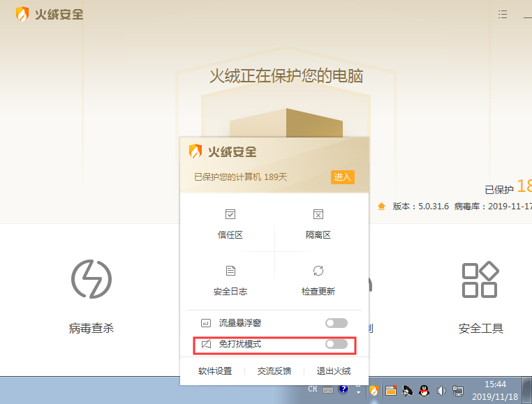Click the virus scan lightning icon
Image resolution: width=532 pixels, height=404 pixels.
pos(91,279)
